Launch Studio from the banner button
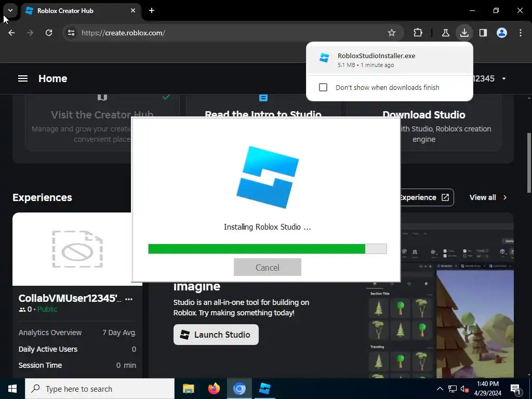Screen dimensions: 532x399 point(216,335)
